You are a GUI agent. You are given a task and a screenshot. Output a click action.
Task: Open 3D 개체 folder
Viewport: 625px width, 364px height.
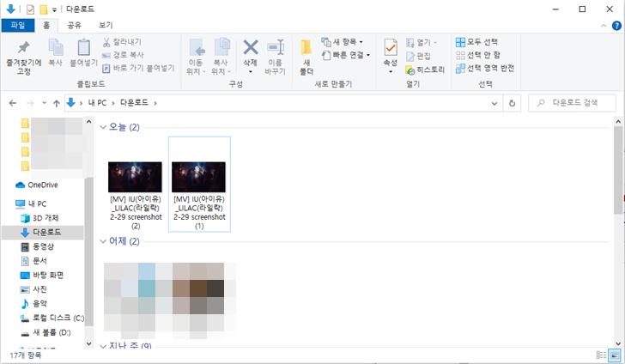[39, 218]
